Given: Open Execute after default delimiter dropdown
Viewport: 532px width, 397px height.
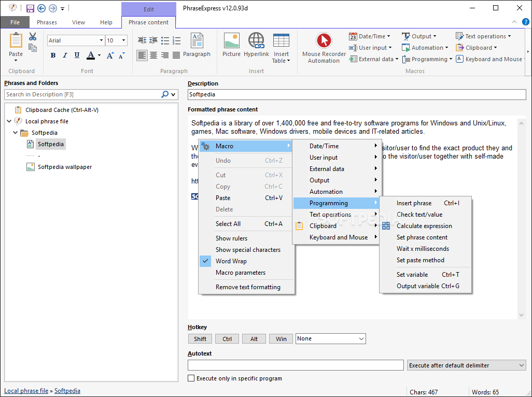Looking at the screenshot, I should (467, 365).
